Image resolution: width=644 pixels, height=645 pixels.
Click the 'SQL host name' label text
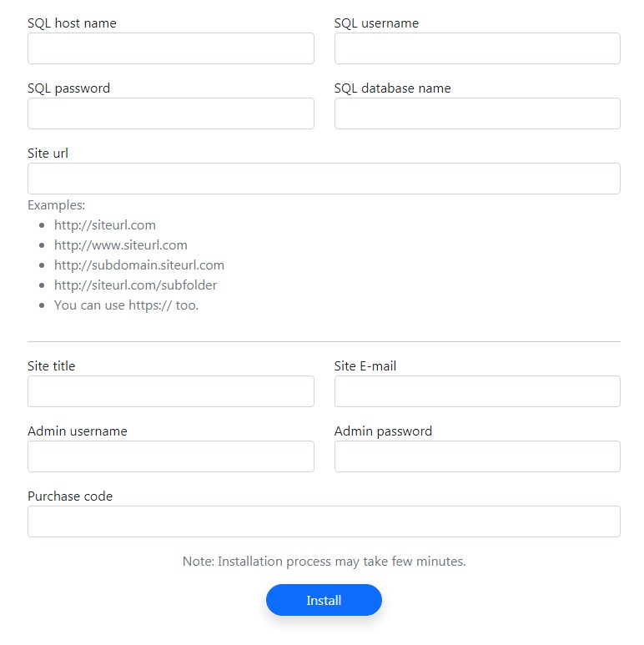point(72,23)
